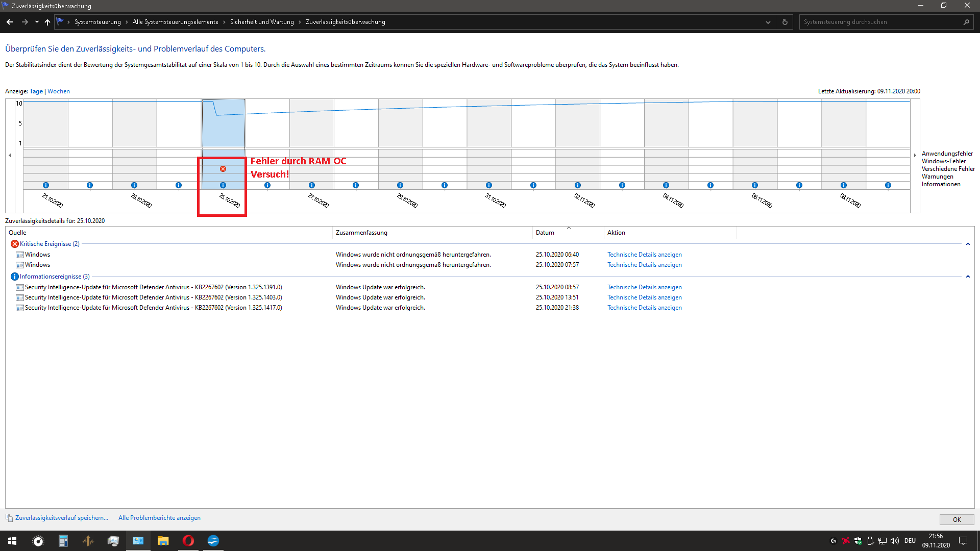
Task: Click the red critical error icon on 25.10.2020
Action: point(223,168)
